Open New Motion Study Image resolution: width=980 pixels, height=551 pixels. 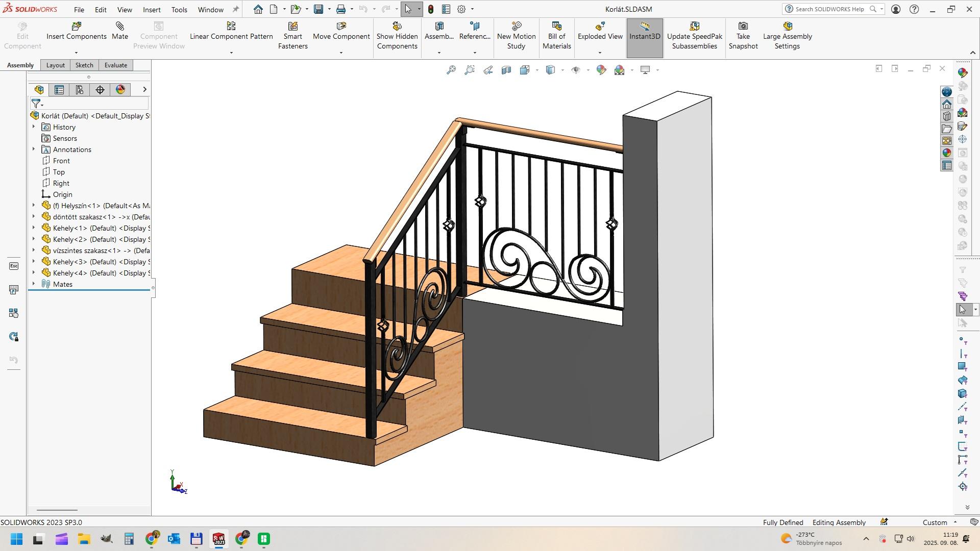click(x=516, y=27)
